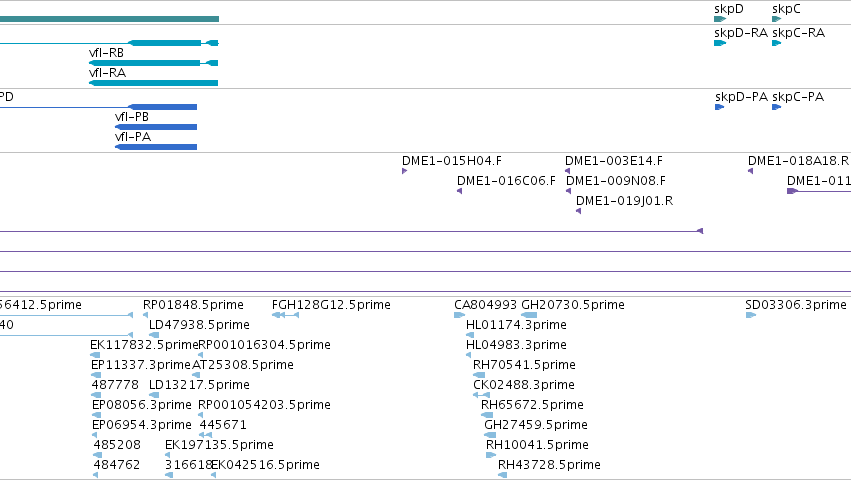Select the vfl-PB protein bar

coord(156,127)
